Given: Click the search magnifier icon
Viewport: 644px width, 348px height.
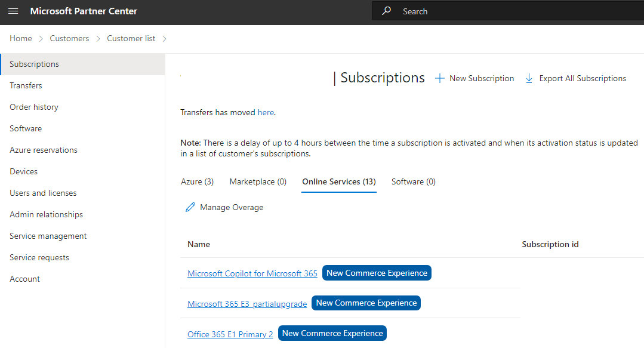Looking at the screenshot, I should pyautogui.click(x=387, y=11).
